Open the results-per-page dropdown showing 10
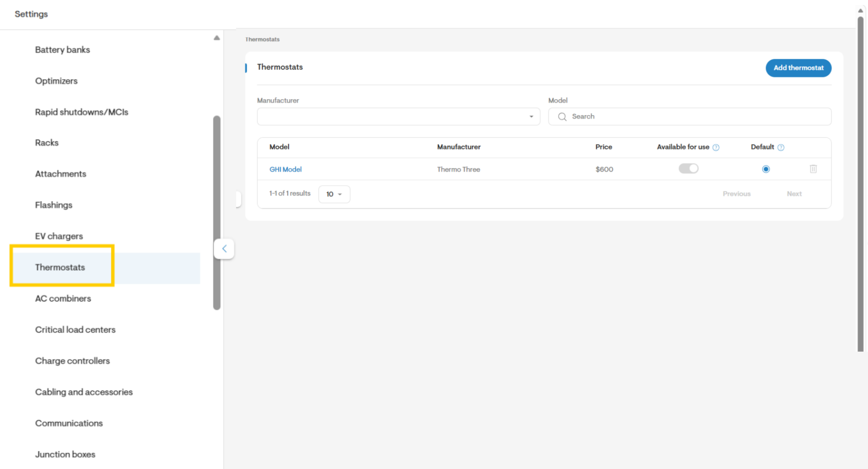Image resolution: width=868 pixels, height=469 pixels. click(x=334, y=194)
